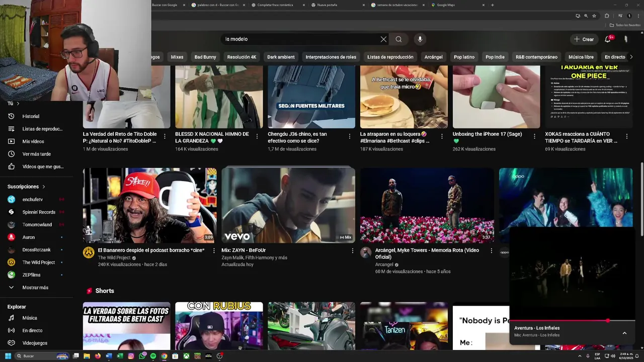
Task: Open El Bananero despide el podcast title
Action: pos(151,250)
